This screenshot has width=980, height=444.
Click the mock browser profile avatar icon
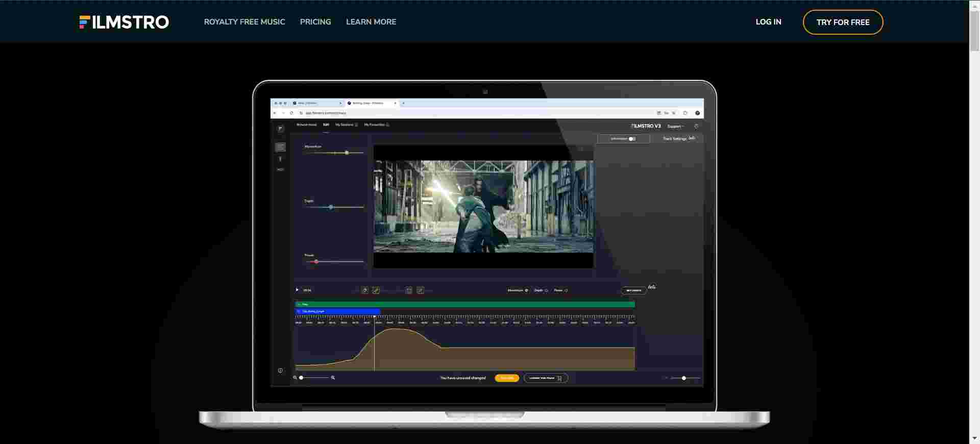pyautogui.click(x=697, y=113)
